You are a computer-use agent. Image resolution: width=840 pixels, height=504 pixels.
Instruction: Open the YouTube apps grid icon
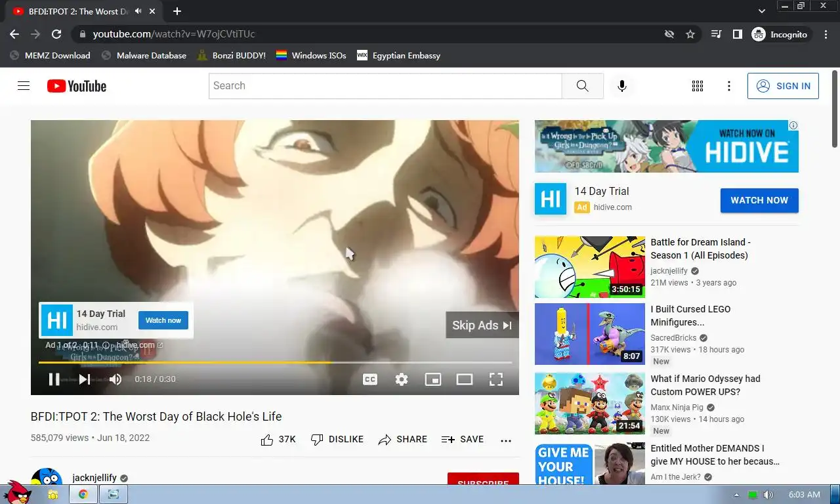click(698, 86)
